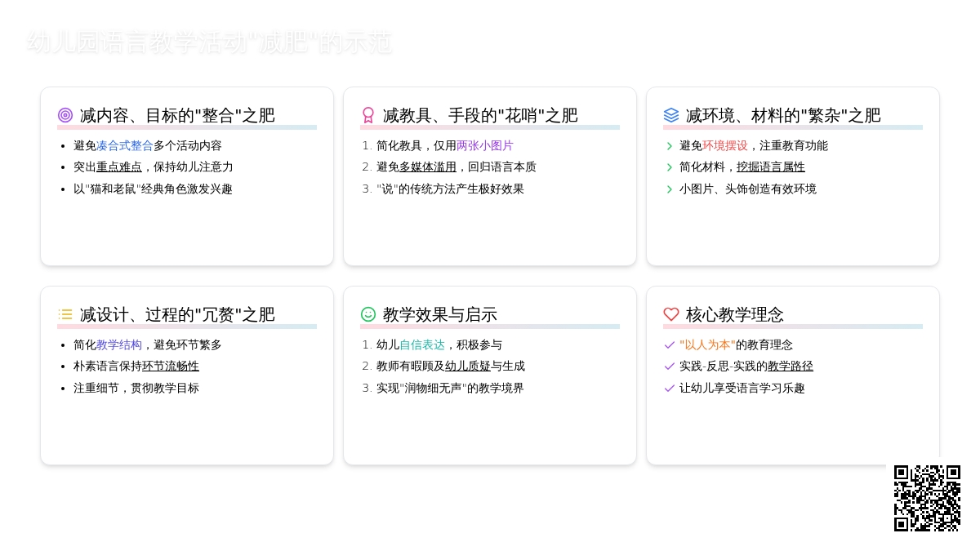The height and width of the screenshot is (551, 980).
Task: Click the underlined text 挖掘语言属性
Action: [771, 167]
